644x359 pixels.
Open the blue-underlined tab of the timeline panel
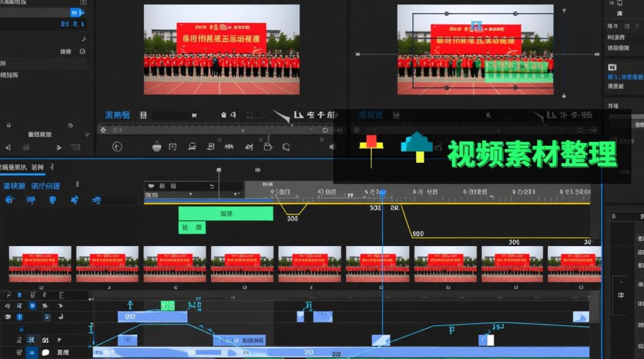coord(22,167)
